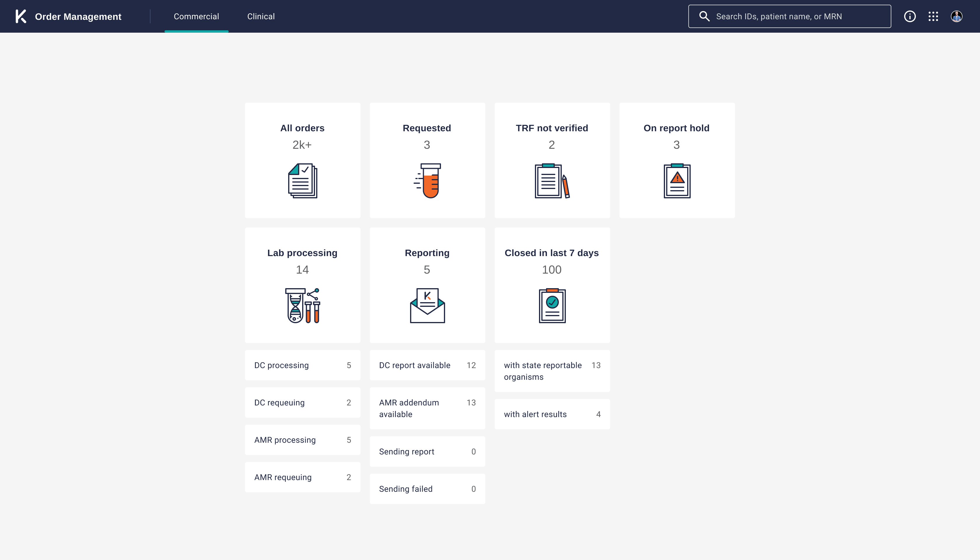
Task: Open the DC processing list
Action: (x=303, y=365)
